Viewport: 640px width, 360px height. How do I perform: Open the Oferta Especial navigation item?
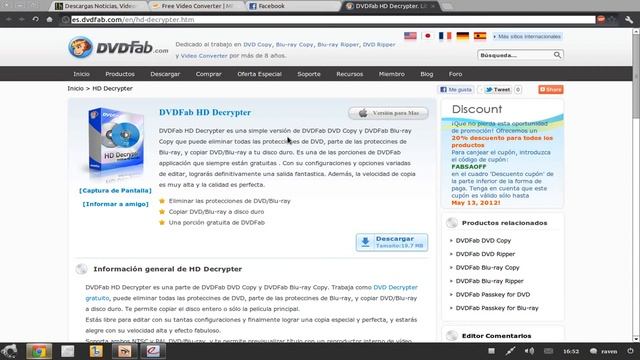coord(259,74)
